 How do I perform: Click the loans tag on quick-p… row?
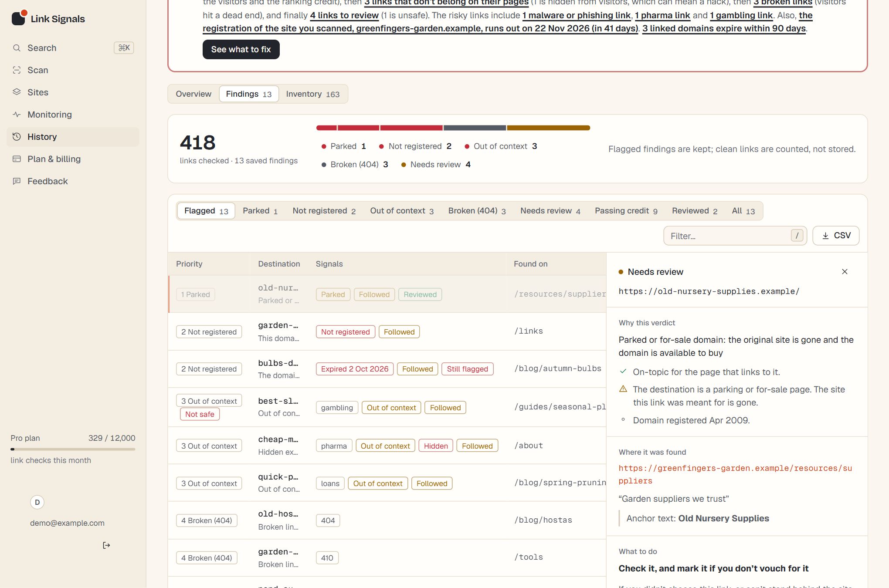point(330,483)
